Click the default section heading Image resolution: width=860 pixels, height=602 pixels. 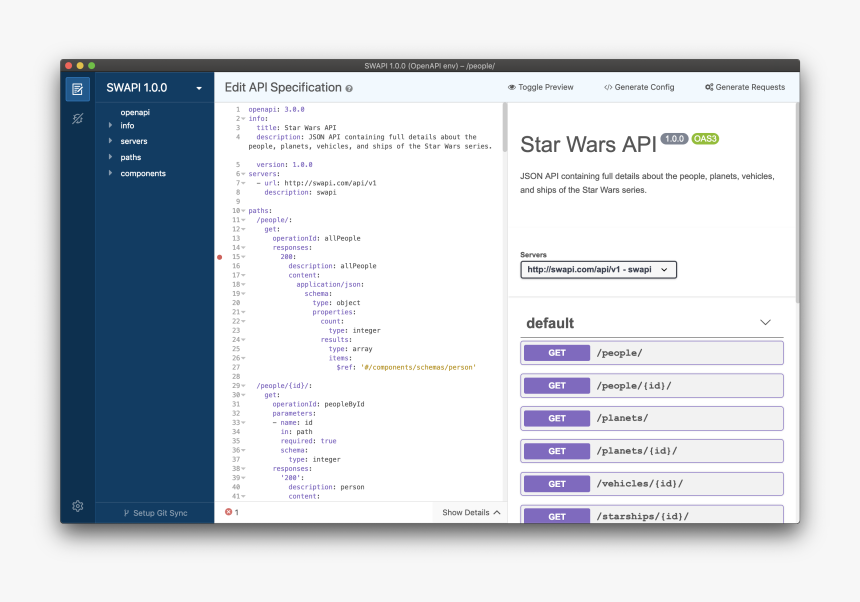pos(550,323)
